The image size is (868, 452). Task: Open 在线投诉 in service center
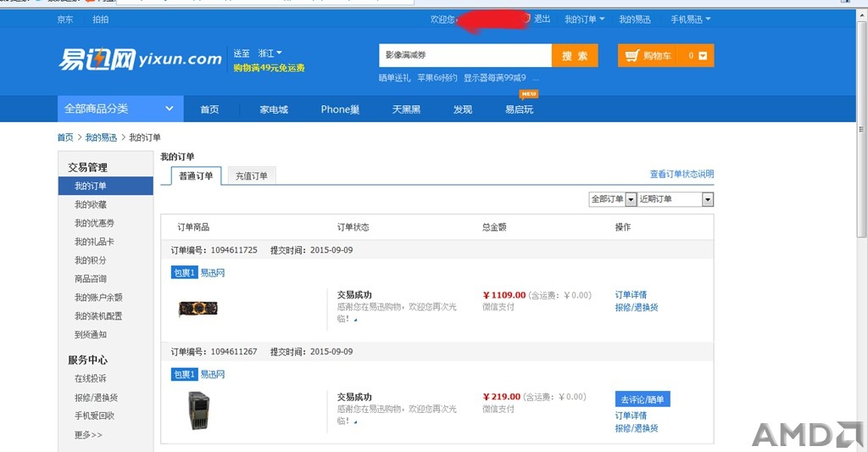91,378
